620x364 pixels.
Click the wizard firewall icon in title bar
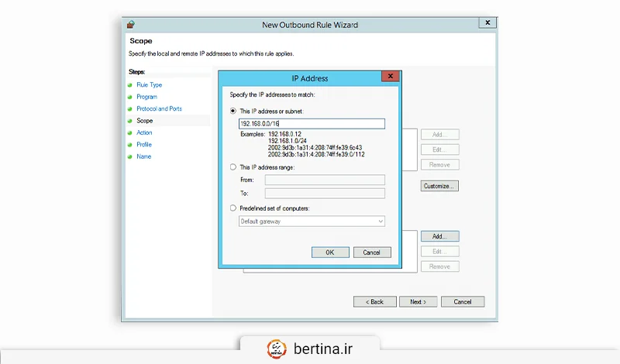(x=130, y=24)
